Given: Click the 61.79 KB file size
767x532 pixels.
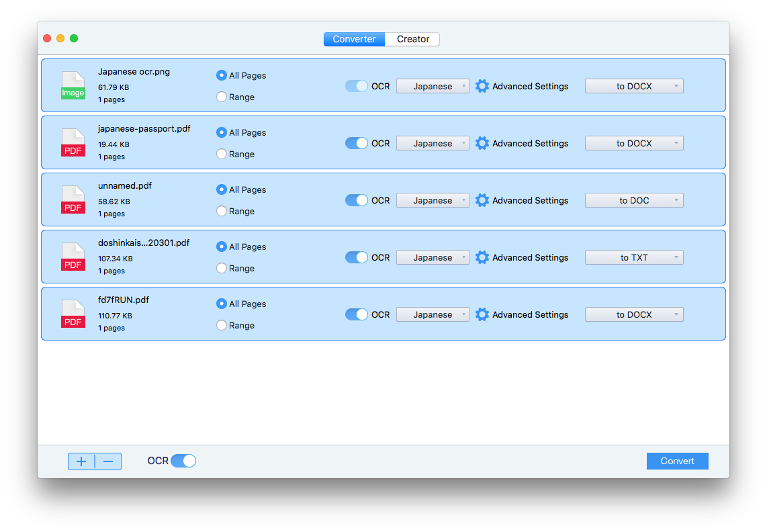Looking at the screenshot, I should click(114, 87).
